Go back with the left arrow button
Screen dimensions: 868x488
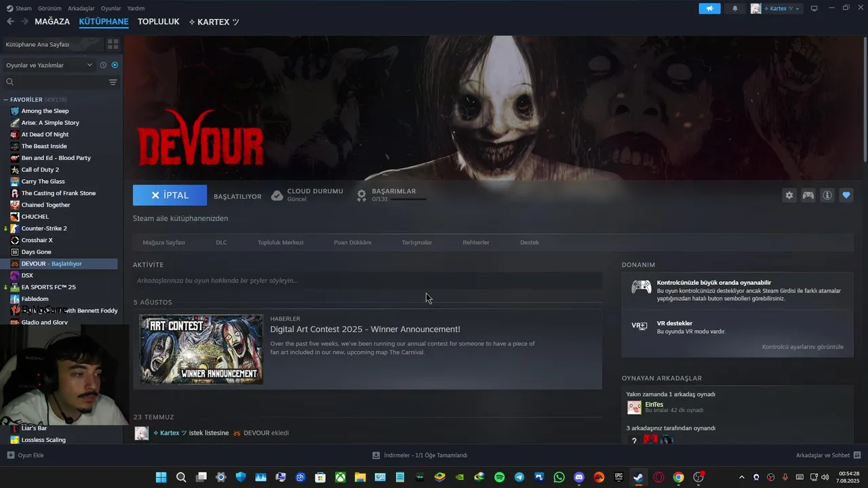pyautogui.click(x=10, y=22)
